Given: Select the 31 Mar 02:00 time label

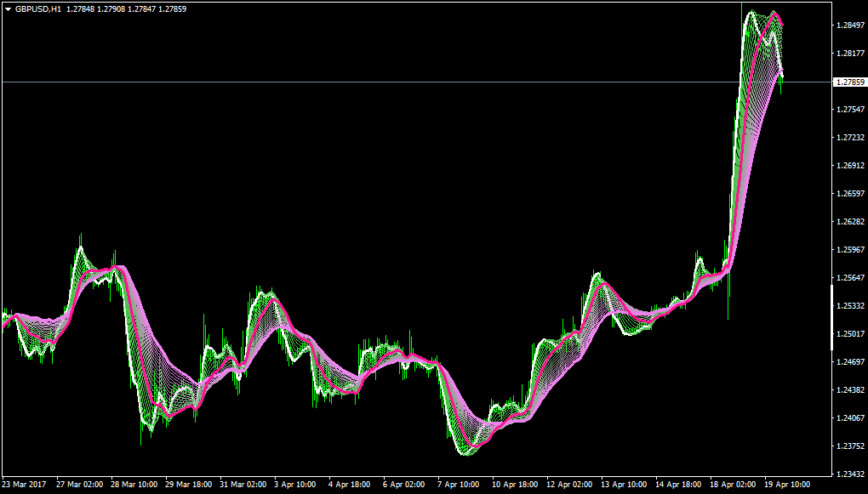Looking at the screenshot, I should click(x=243, y=485).
